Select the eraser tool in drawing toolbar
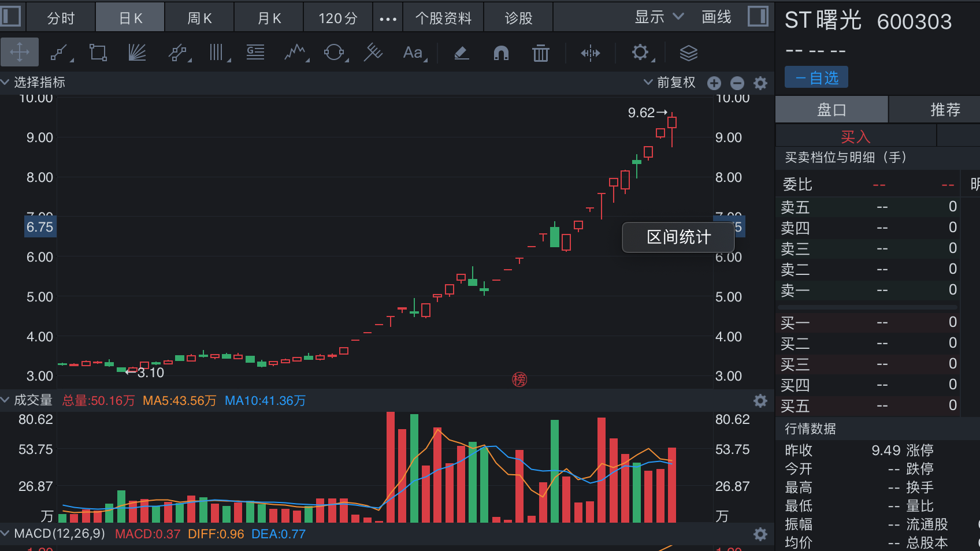This screenshot has height=551, width=980. tap(461, 53)
